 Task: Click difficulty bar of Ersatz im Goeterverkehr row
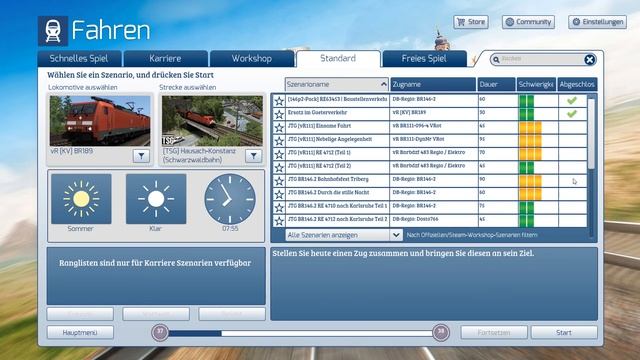(526, 114)
